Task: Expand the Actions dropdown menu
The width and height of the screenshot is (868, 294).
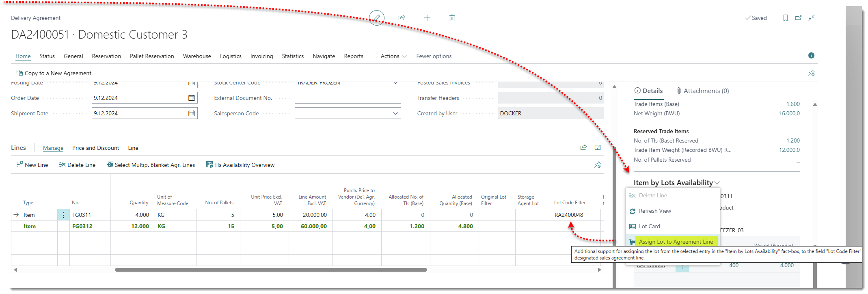Action: tap(393, 56)
